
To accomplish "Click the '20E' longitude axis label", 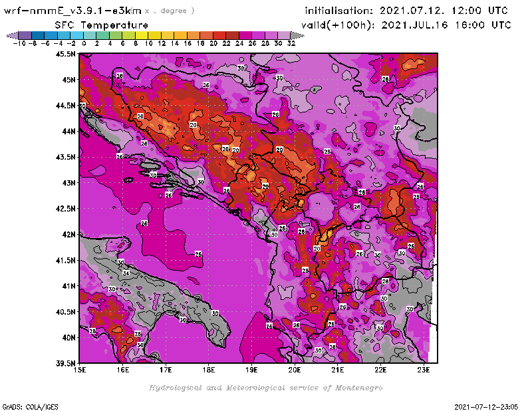I will click(x=295, y=370).
